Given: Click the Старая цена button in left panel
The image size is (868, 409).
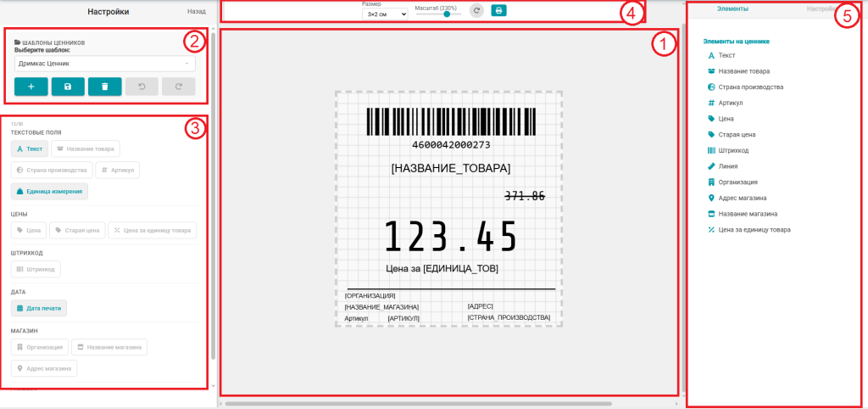Looking at the screenshot, I should click(x=77, y=230).
